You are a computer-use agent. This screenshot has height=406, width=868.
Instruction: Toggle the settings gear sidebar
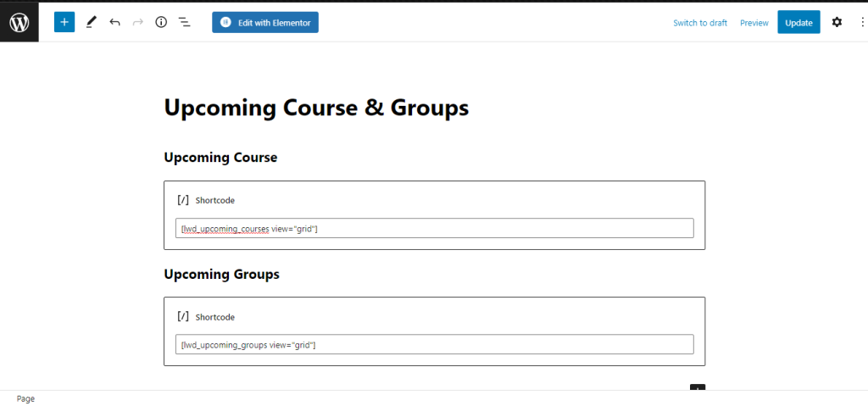pos(837,22)
